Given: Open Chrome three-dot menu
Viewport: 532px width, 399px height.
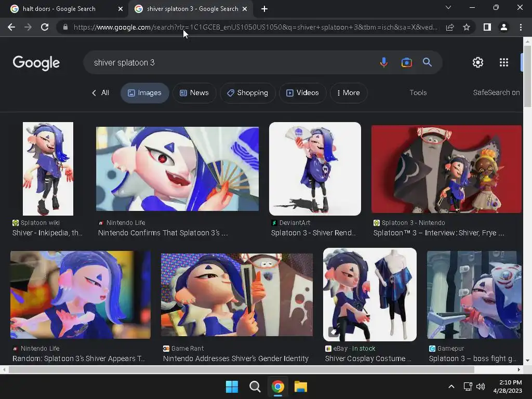Looking at the screenshot, I should coord(521,27).
